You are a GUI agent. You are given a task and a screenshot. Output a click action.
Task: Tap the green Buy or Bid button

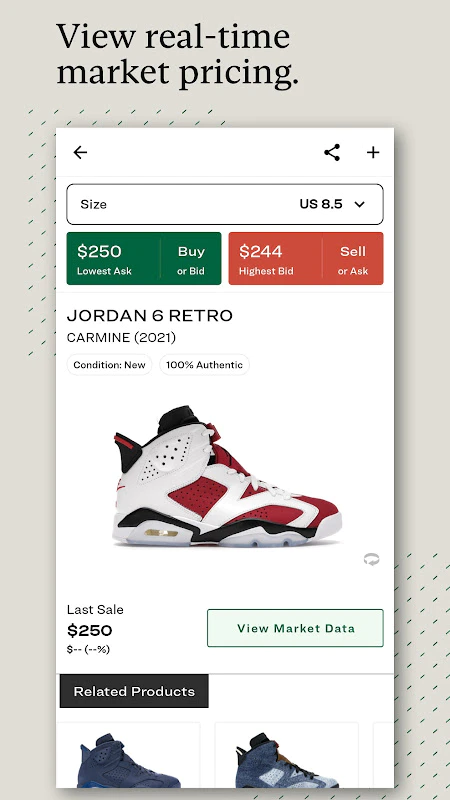coord(191,259)
